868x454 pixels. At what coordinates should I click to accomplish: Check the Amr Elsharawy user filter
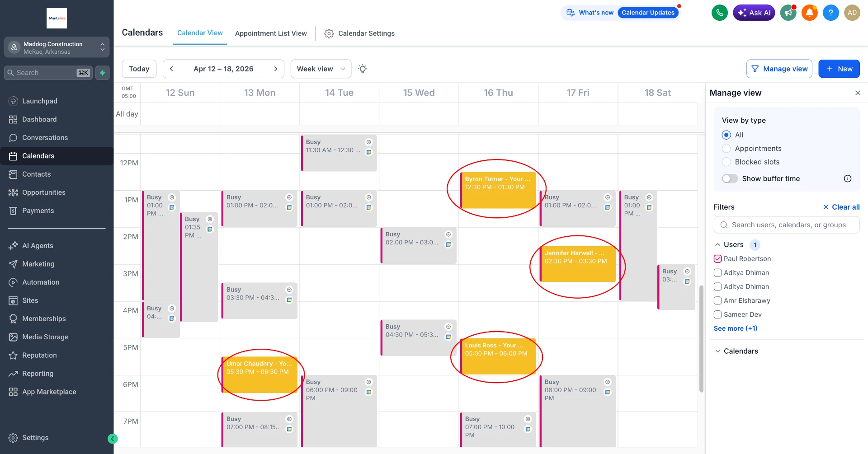717,300
